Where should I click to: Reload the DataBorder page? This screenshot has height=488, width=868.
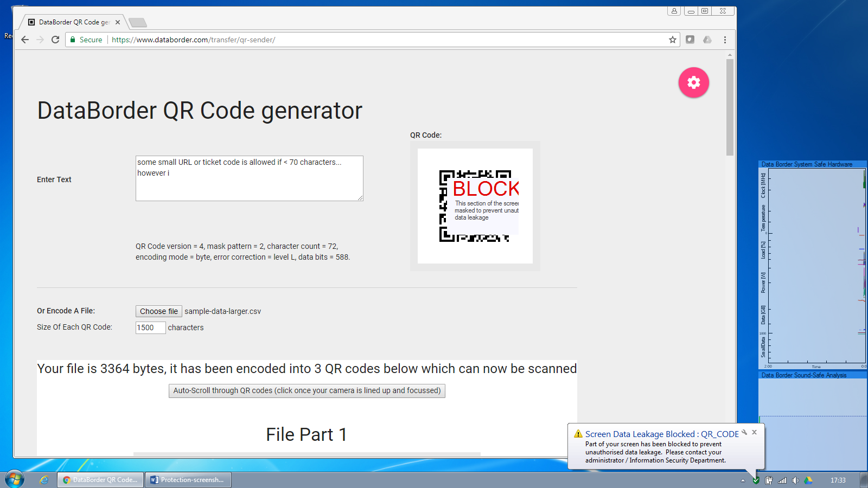click(x=55, y=40)
